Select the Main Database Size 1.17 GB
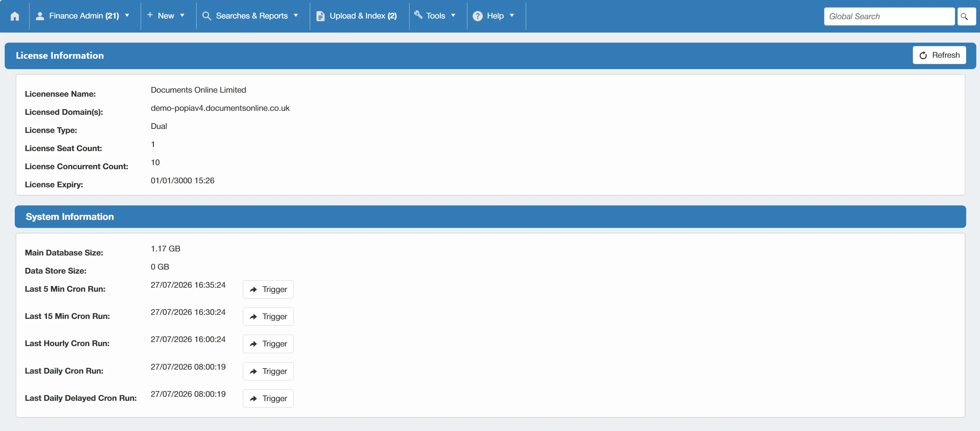Screen dimensions: 980x431 pyautogui.click(x=166, y=249)
